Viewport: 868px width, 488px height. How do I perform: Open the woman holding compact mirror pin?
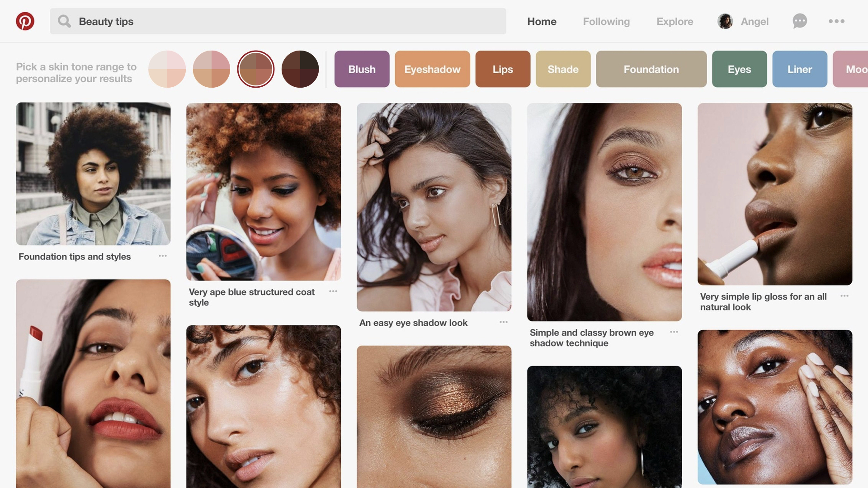pos(264,192)
